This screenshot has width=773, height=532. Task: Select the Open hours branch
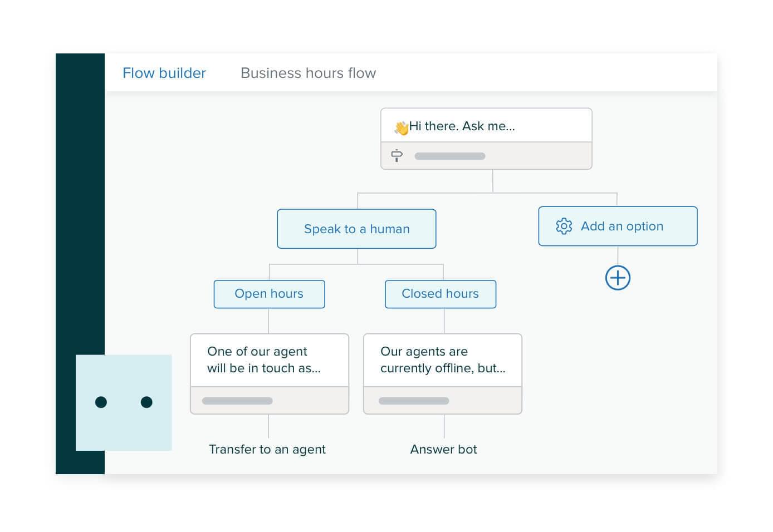pyautogui.click(x=269, y=294)
